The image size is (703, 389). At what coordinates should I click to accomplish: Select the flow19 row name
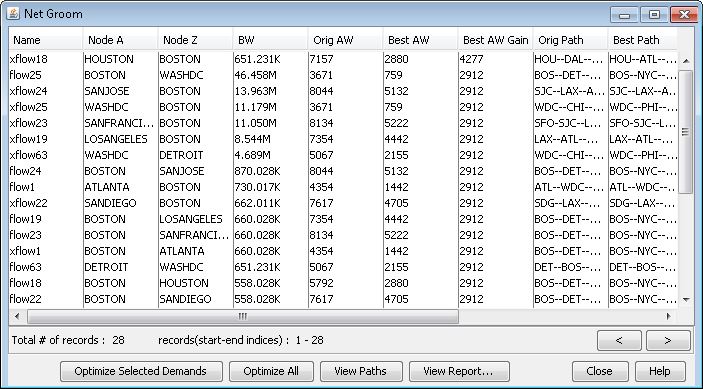[26, 219]
